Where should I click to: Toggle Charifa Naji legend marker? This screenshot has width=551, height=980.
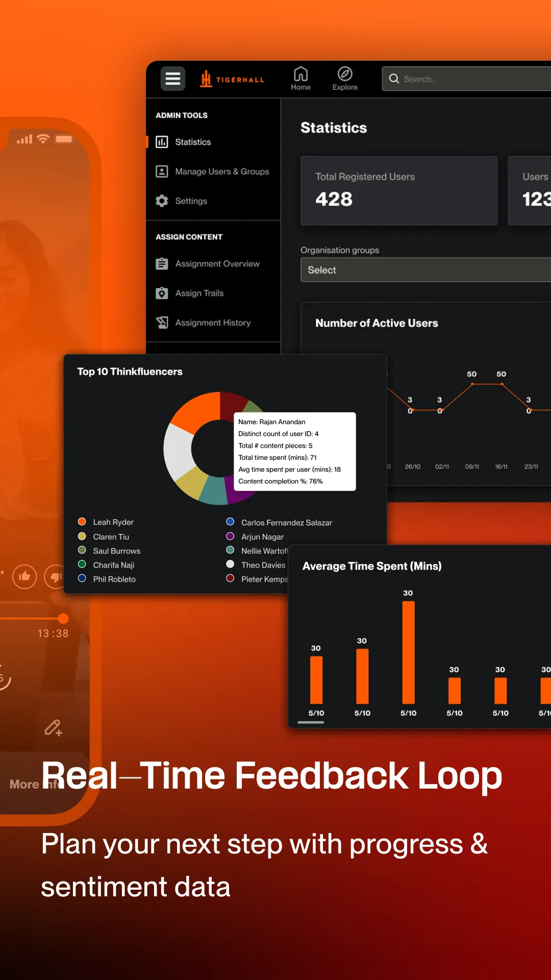[x=82, y=564]
